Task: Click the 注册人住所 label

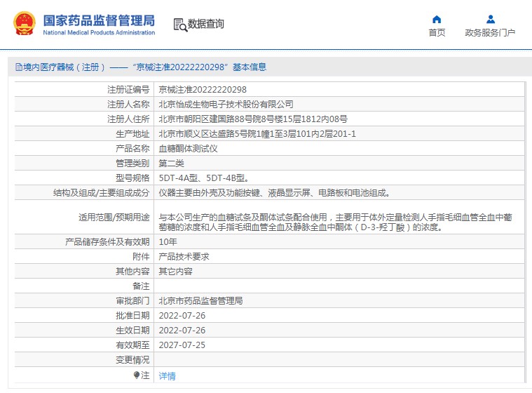Action: coord(128,119)
